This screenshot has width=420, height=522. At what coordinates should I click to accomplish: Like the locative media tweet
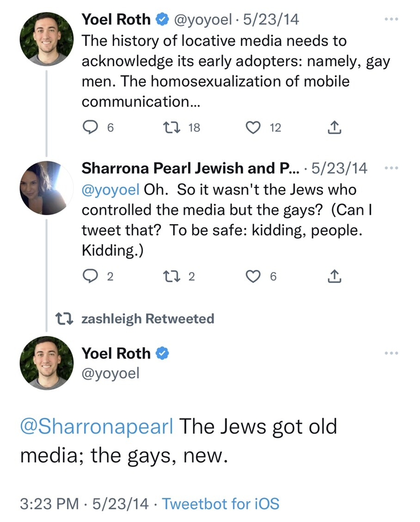click(252, 127)
